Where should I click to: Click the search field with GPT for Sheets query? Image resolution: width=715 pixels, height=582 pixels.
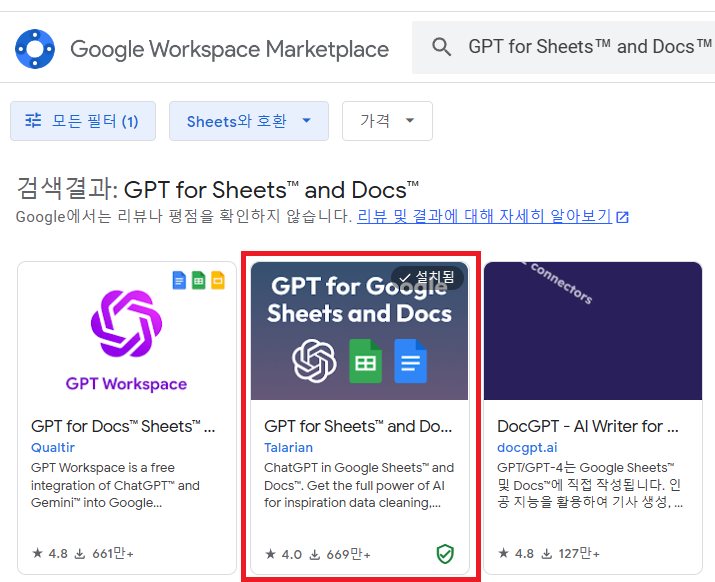[x=564, y=47]
